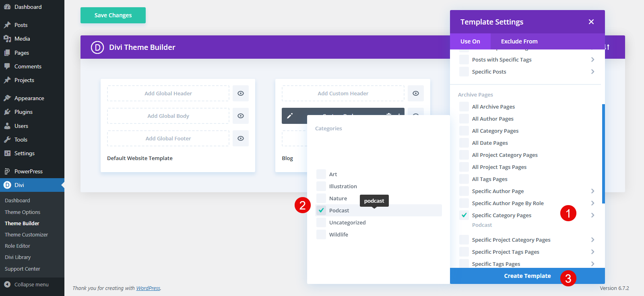
Task: Open Theme Options submenu item
Action: coord(23,212)
